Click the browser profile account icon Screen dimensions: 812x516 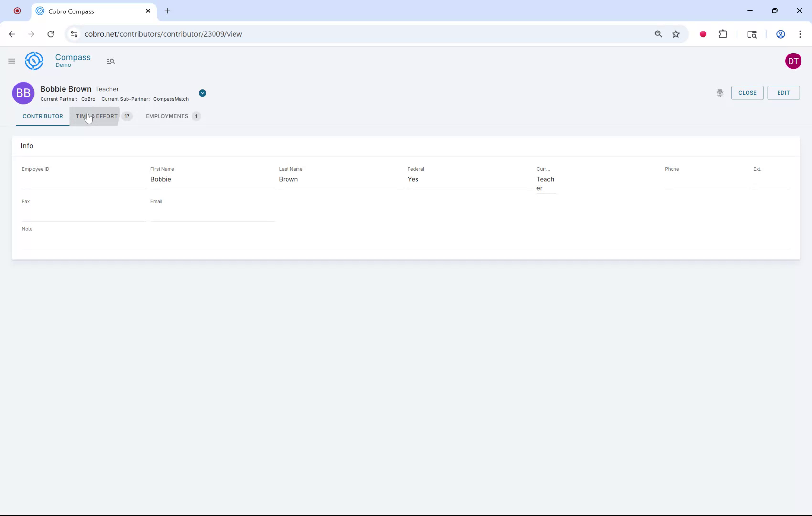(x=780, y=34)
